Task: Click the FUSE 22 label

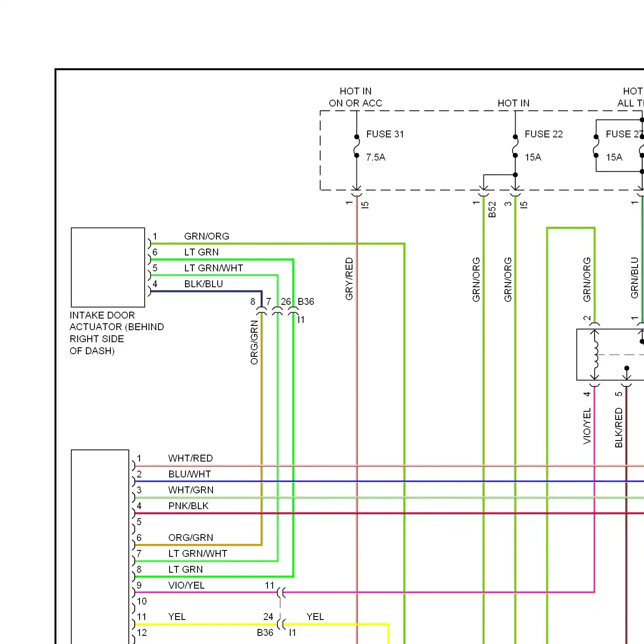Action: pyautogui.click(x=544, y=134)
